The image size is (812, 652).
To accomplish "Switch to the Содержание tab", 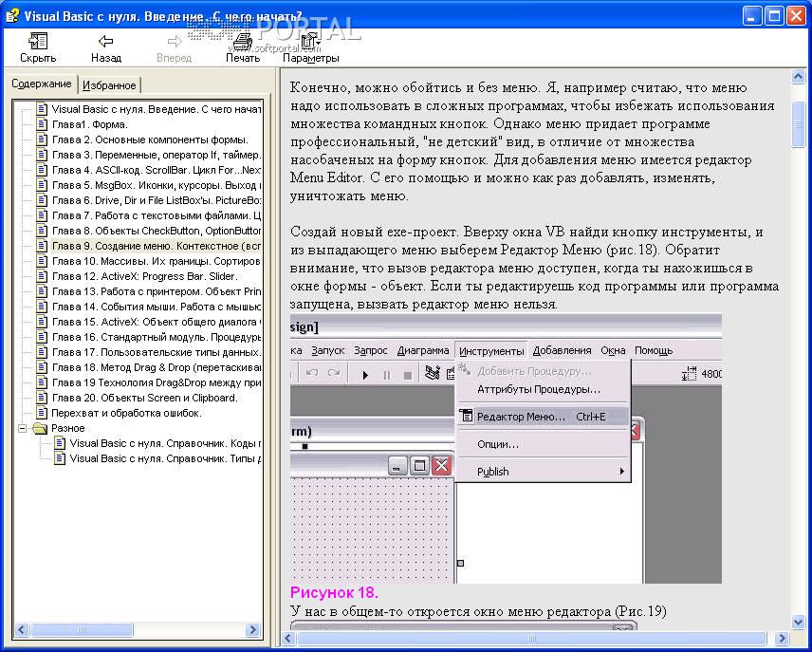I will tap(42, 84).
